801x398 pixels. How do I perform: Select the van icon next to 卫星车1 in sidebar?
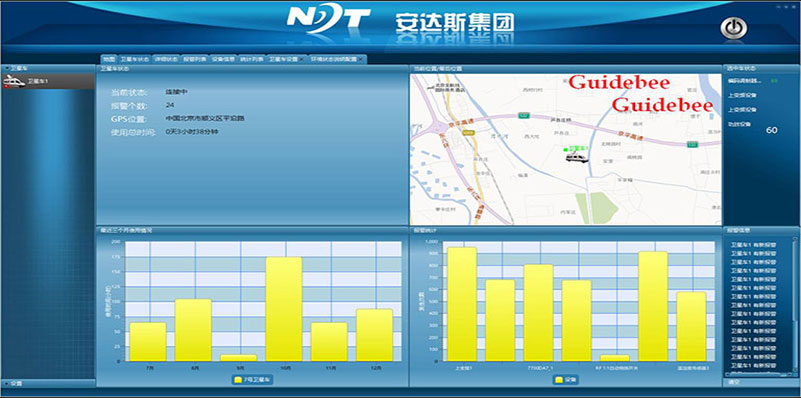point(14,82)
